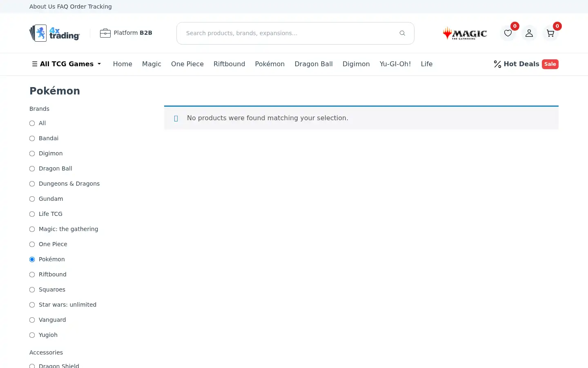Open the Home menu item
This screenshot has height=368, width=588.
[122, 64]
